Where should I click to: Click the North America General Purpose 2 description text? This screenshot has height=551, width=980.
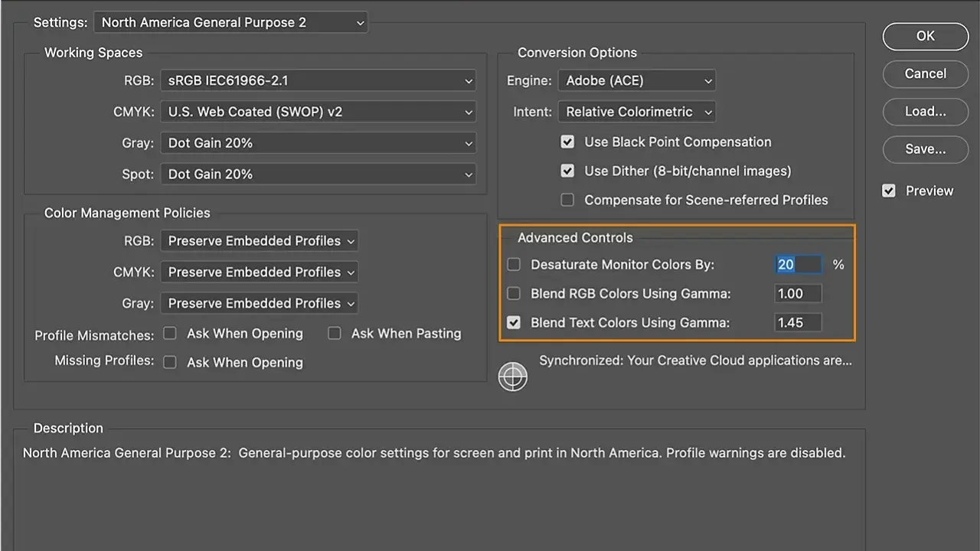pyautogui.click(x=434, y=452)
